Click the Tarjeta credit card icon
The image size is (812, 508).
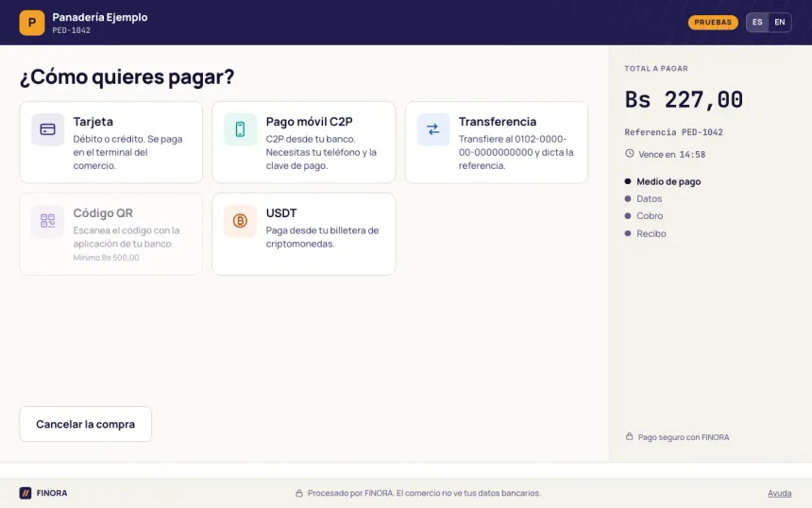[47, 129]
